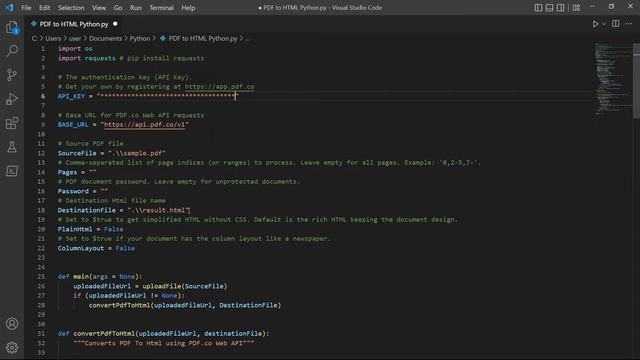Screen dimensions: 640x360
Task: Click the DestinationFile variable on line 18
Action: (86, 210)
